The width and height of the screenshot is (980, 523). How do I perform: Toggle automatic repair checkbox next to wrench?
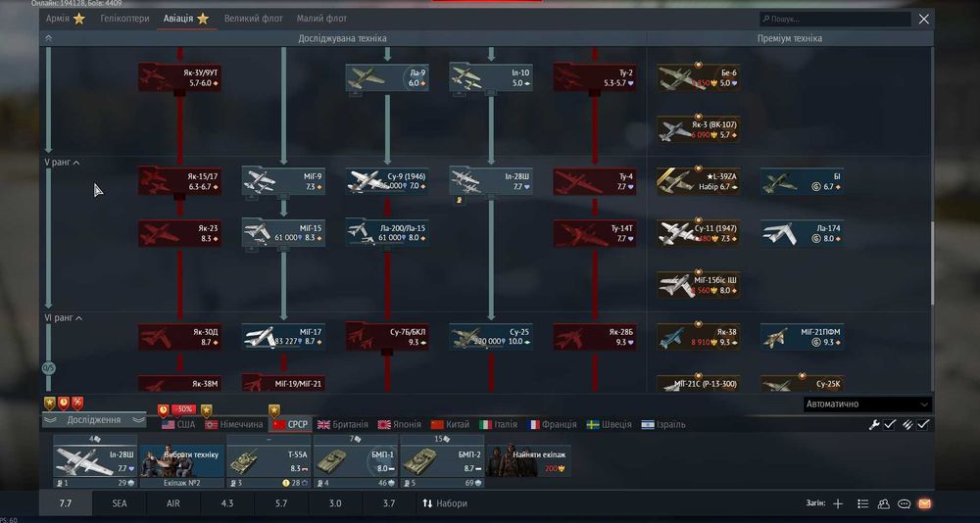[890, 425]
